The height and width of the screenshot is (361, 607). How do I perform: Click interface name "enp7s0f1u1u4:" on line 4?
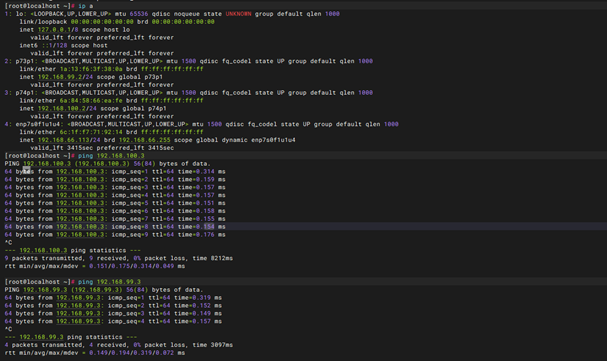[39, 124]
